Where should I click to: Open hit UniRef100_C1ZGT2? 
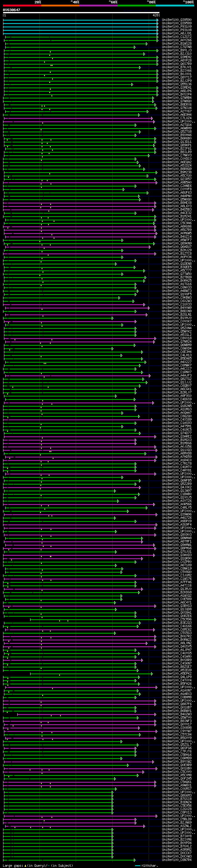coord(177,37)
